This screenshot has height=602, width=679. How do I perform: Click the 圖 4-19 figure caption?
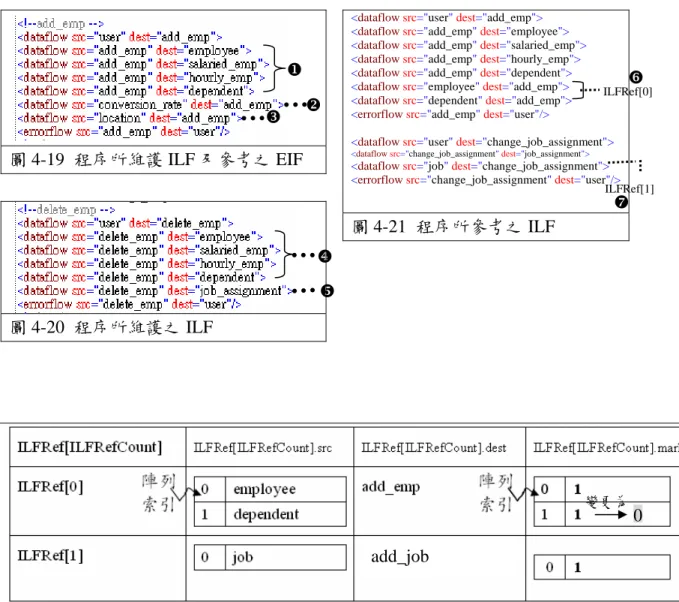point(156,159)
